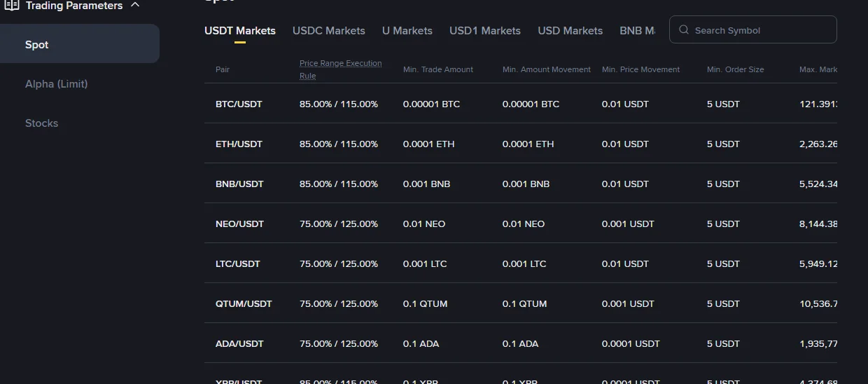Select the NEO/USDT pair row

(x=521, y=224)
